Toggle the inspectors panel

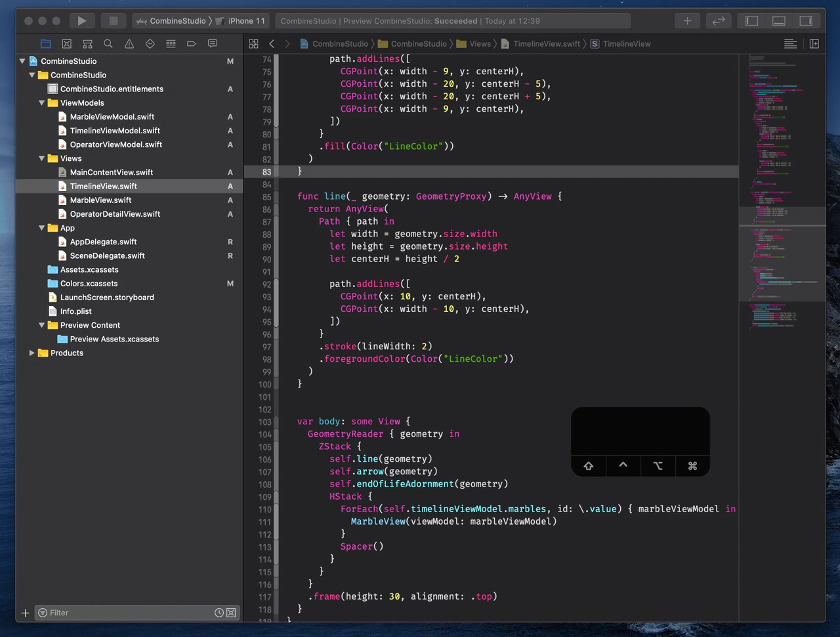click(x=806, y=21)
